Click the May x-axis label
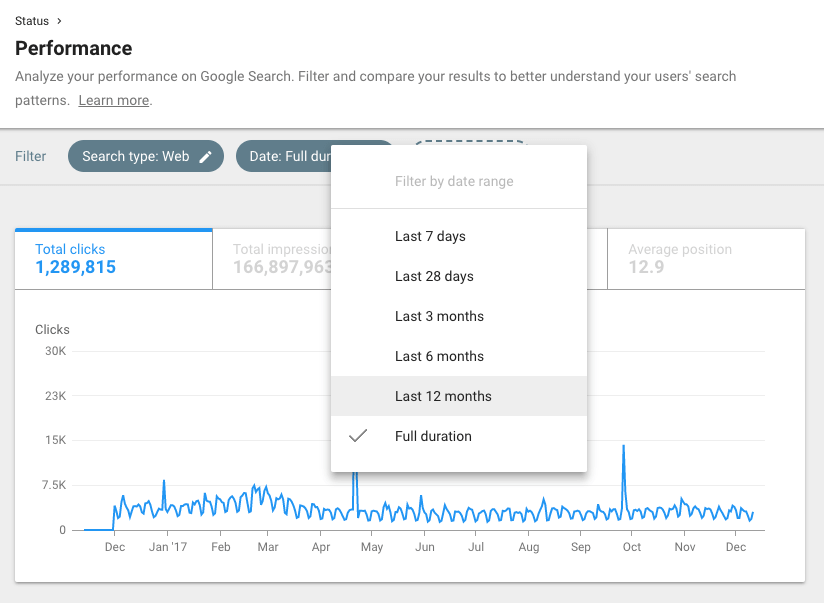The width and height of the screenshot is (824, 603). 372,547
